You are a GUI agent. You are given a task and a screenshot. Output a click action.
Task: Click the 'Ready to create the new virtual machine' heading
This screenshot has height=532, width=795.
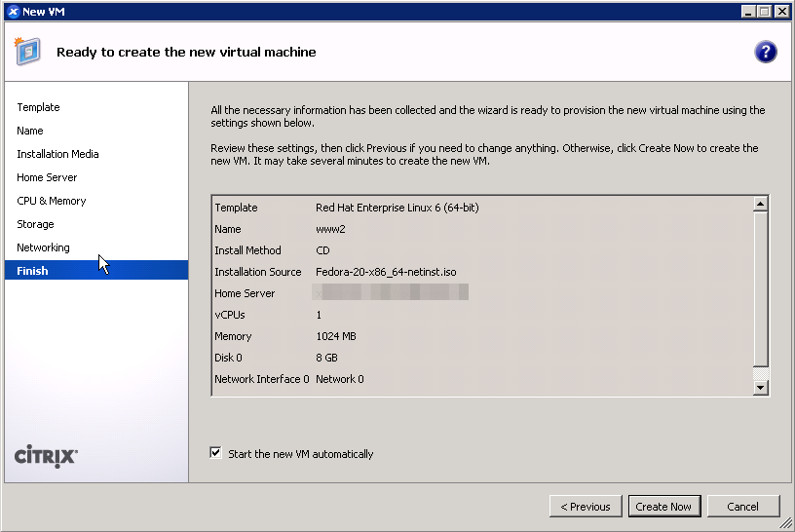pos(186,53)
